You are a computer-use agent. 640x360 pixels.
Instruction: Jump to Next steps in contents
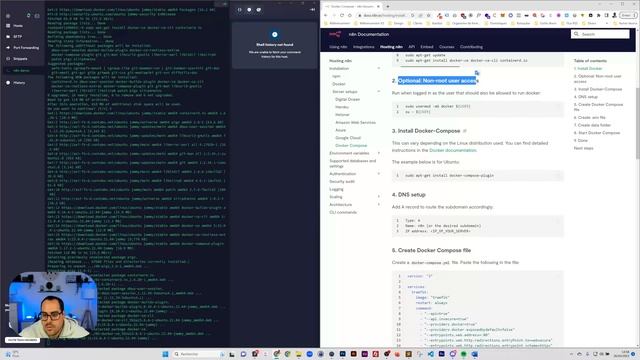point(584,148)
